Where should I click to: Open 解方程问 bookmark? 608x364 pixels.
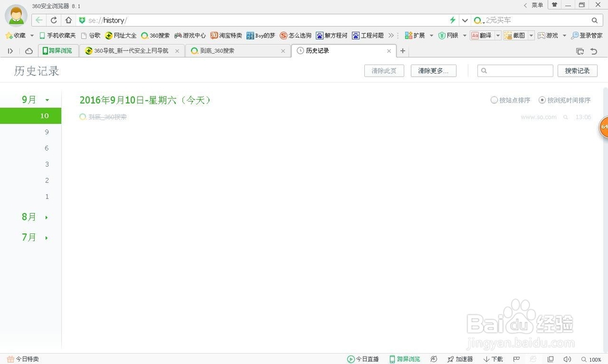[x=331, y=35]
